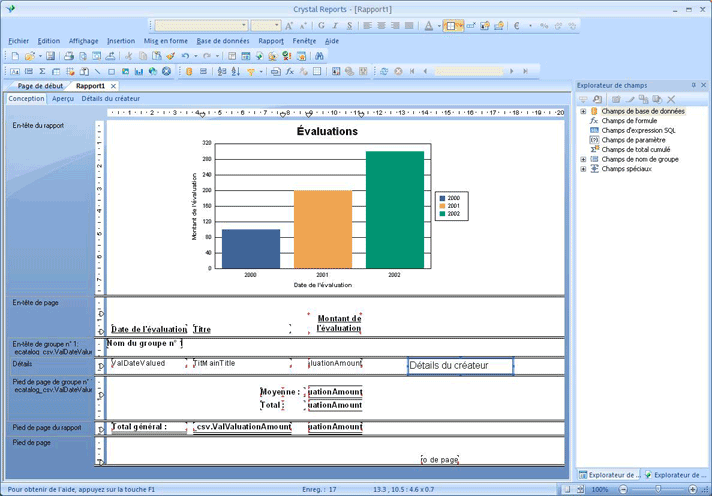Click the Insert Chart icon
712x496 pixels.
tap(141, 72)
